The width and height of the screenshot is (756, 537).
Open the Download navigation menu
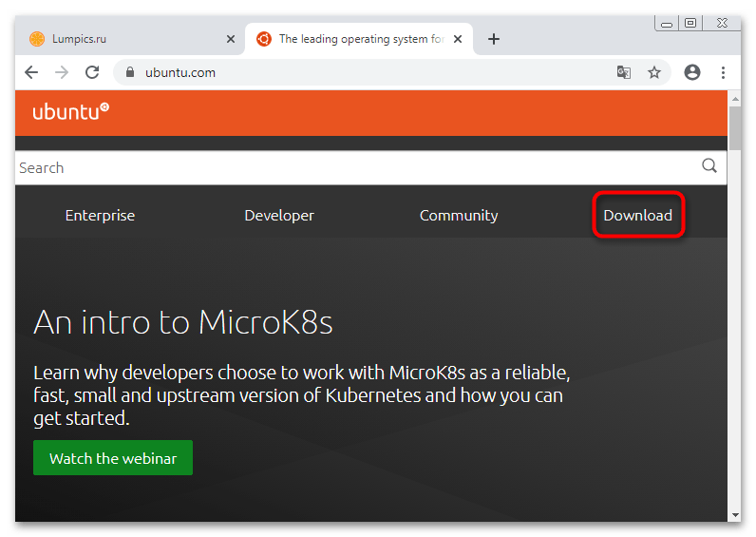coord(638,215)
